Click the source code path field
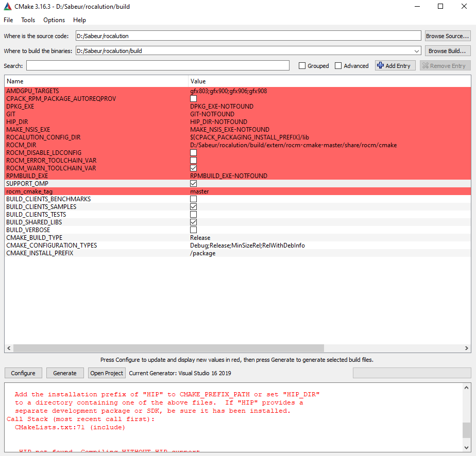This screenshot has width=476, height=456. [248, 36]
